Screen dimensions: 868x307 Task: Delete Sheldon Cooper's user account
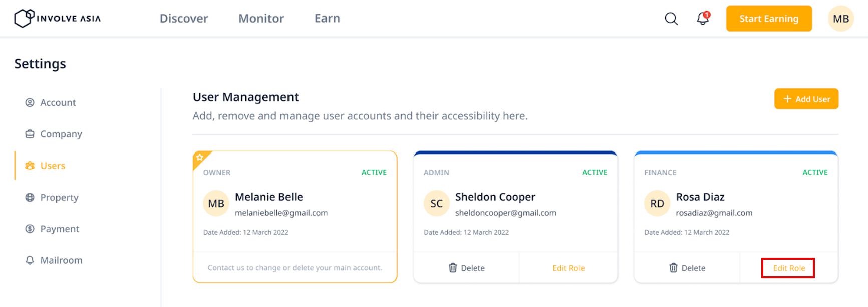pos(466,268)
